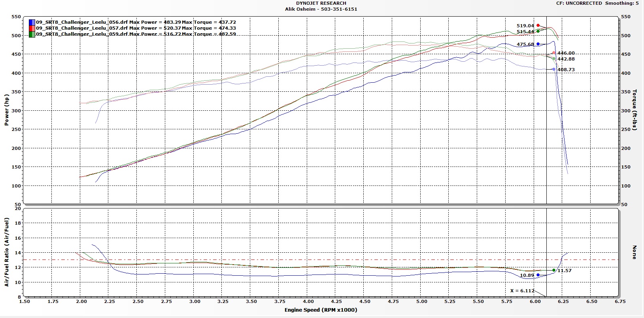Click the blue air/fuel marker at 10.89
This screenshot has width=644, height=318.
point(538,275)
